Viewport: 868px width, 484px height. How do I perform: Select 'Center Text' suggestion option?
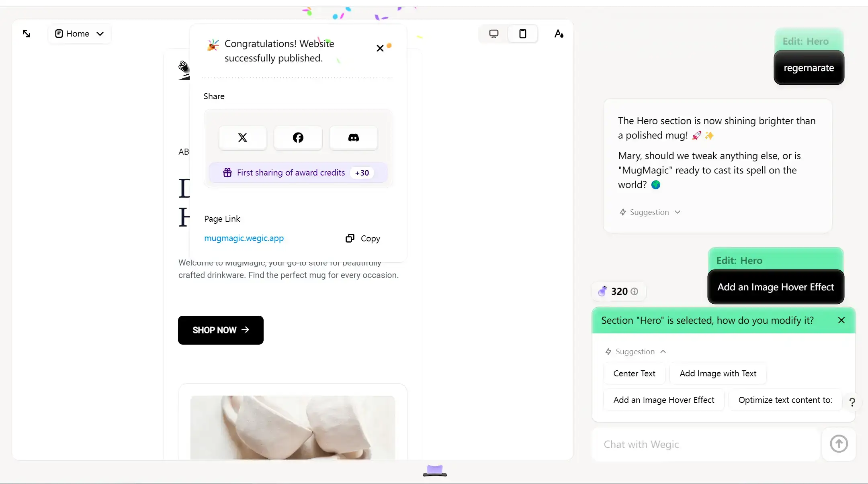(634, 372)
